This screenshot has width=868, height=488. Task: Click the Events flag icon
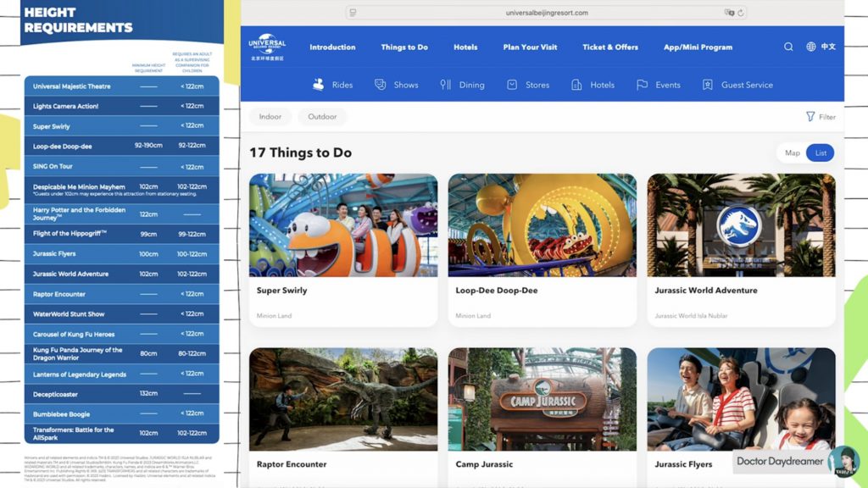click(642, 85)
